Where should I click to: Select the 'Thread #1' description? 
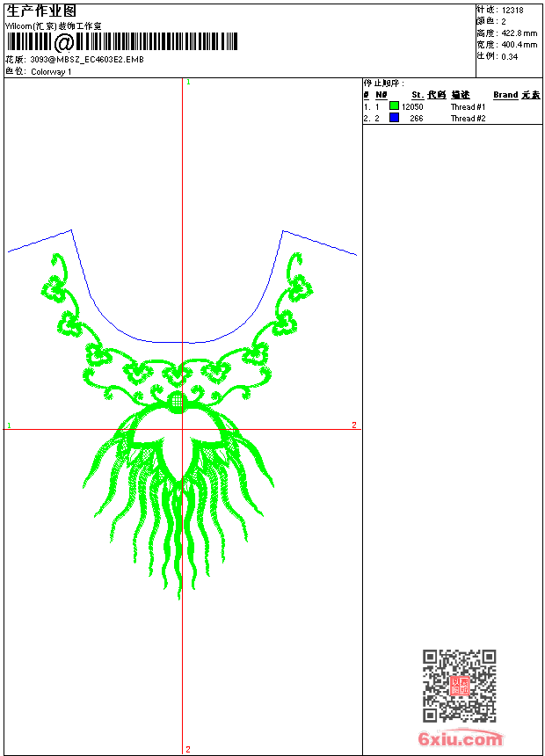pos(468,107)
